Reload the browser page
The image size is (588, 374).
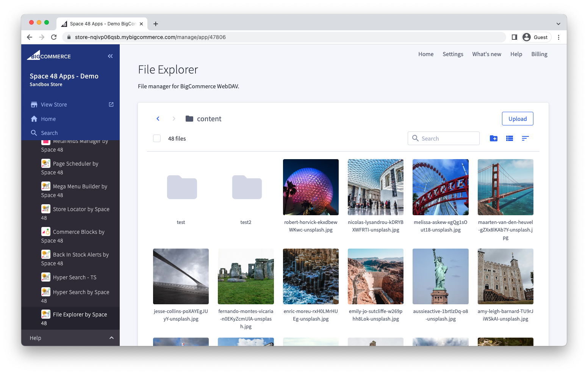[54, 37]
